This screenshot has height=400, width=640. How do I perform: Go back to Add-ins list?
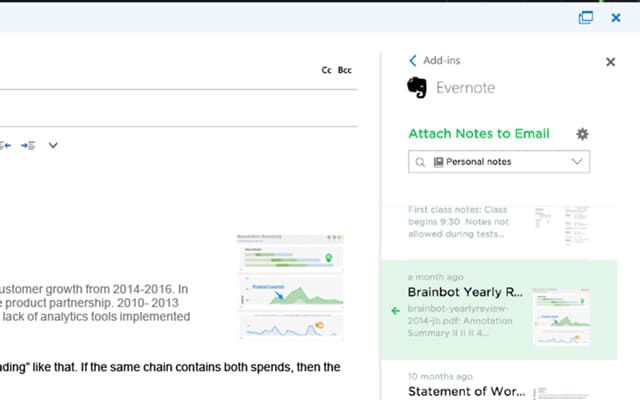[435, 60]
